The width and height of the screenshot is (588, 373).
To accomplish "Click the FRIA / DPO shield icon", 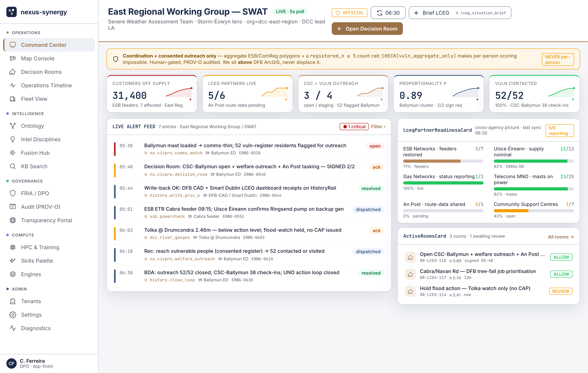I will point(13,193).
